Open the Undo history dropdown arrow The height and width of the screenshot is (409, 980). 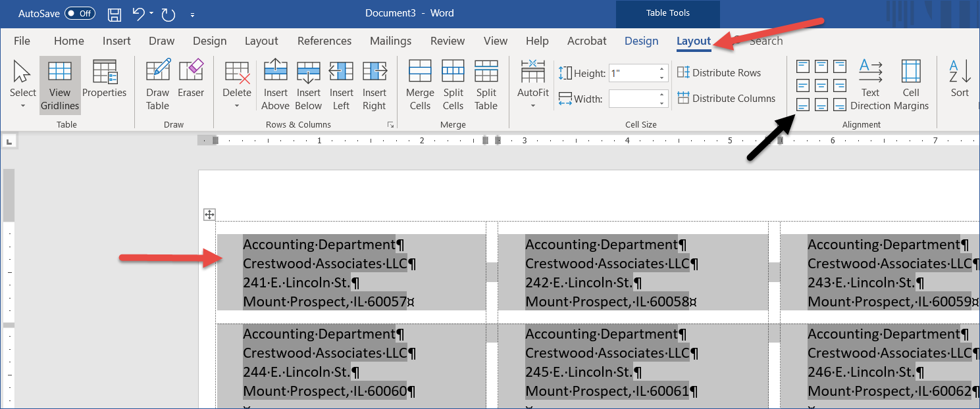click(151, 13)
